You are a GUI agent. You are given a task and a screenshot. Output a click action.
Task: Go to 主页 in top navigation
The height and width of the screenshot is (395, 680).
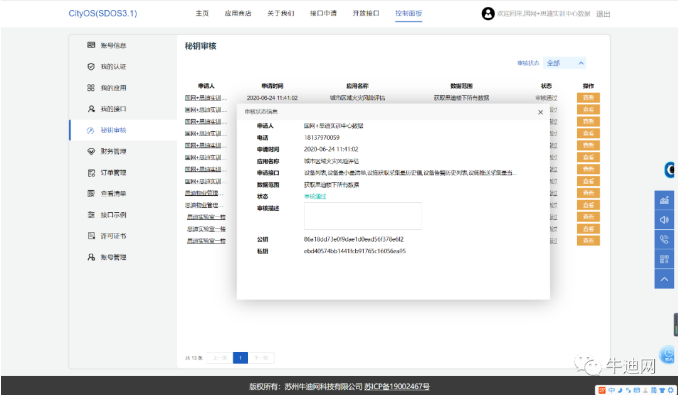(202, 13)
